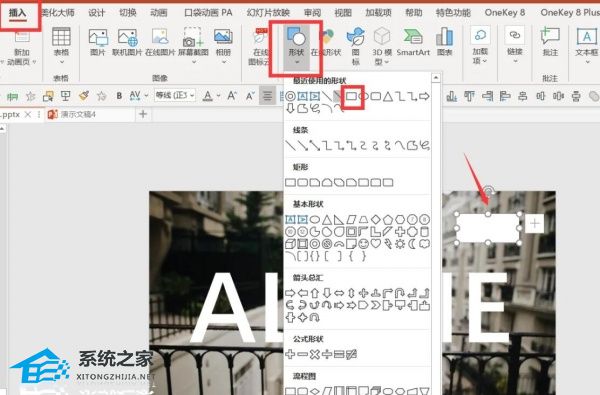This screenshot has width=600, height=395.
Task: Select the straight line under 线条
Action: click(x=290, y=145)
